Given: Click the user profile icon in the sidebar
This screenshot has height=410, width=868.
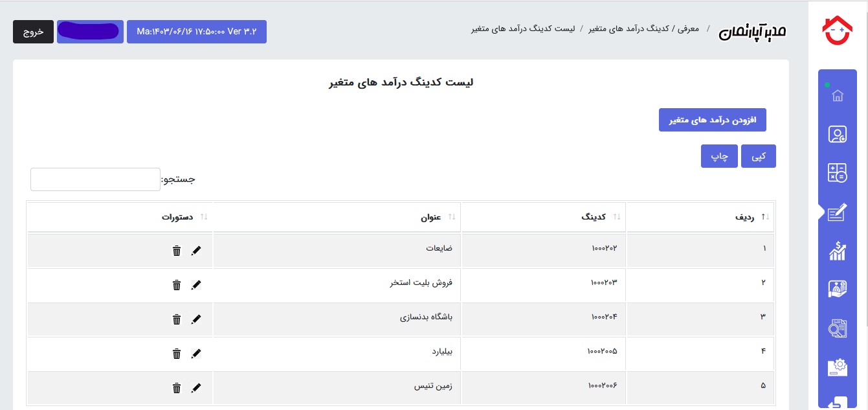Looking at the screenshot, I should (838, 135).
